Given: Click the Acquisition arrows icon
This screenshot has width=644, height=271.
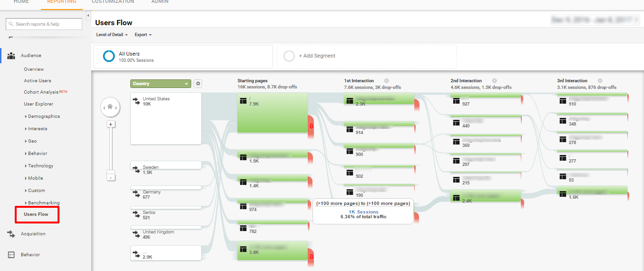Looking at the screenshot, I should (x=11, y=234).
